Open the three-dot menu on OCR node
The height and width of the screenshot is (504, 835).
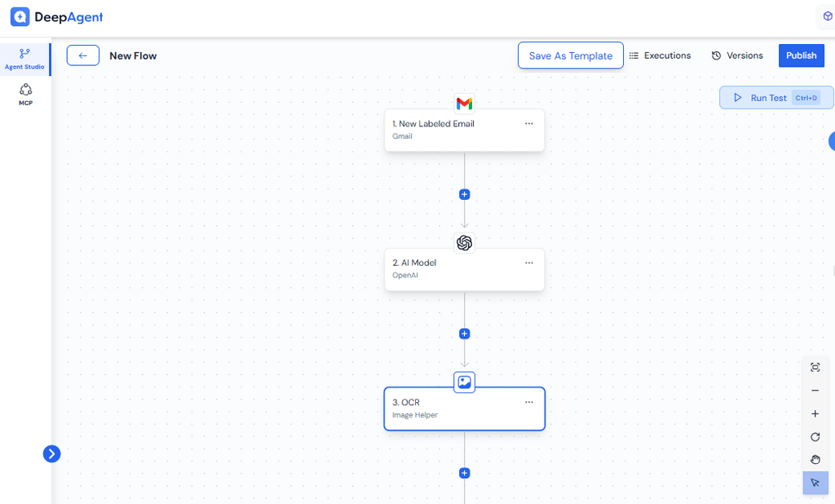[x=528, y=402]
